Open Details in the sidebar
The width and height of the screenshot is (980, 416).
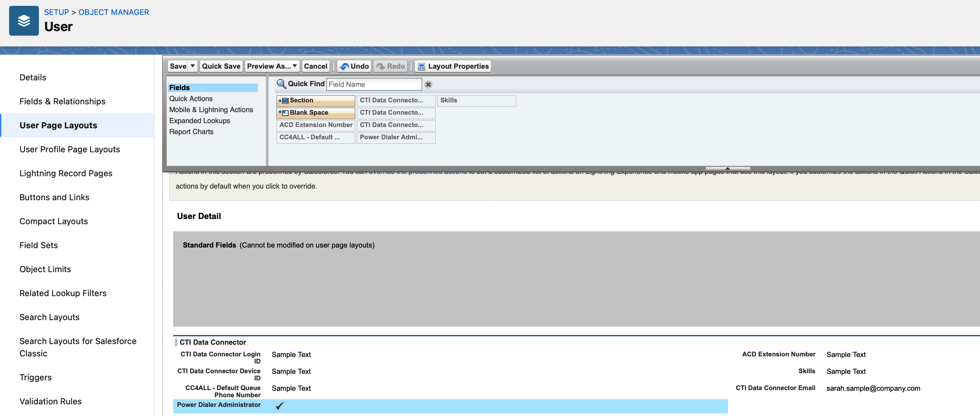click(x=33, y=77)
